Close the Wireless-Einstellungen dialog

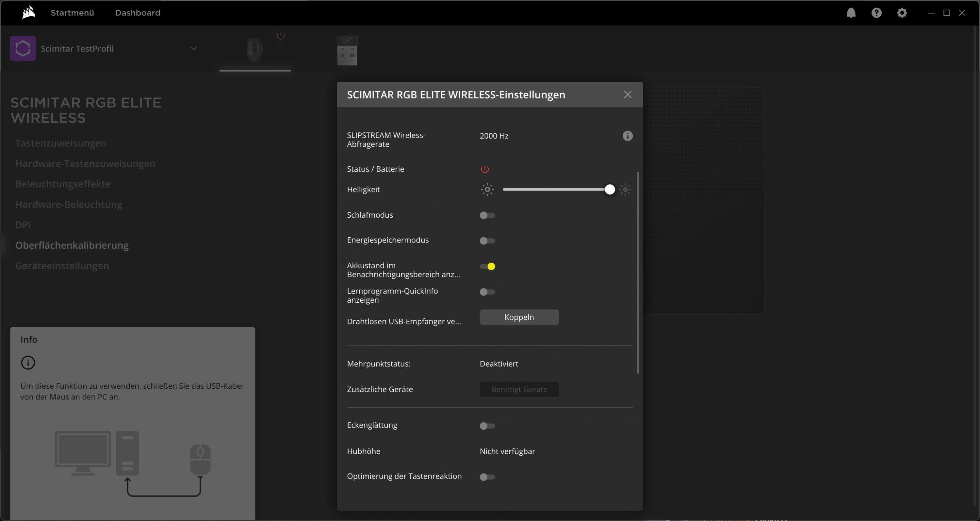point(627,94)
